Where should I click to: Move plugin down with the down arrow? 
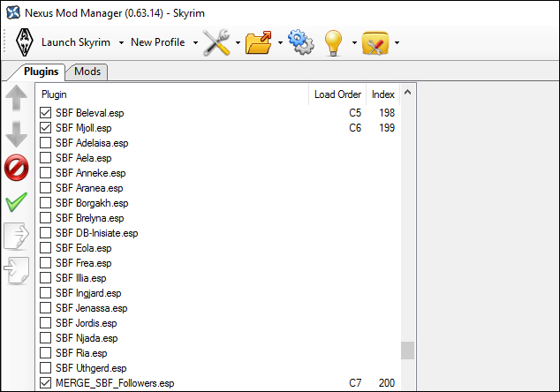[17, 134]
